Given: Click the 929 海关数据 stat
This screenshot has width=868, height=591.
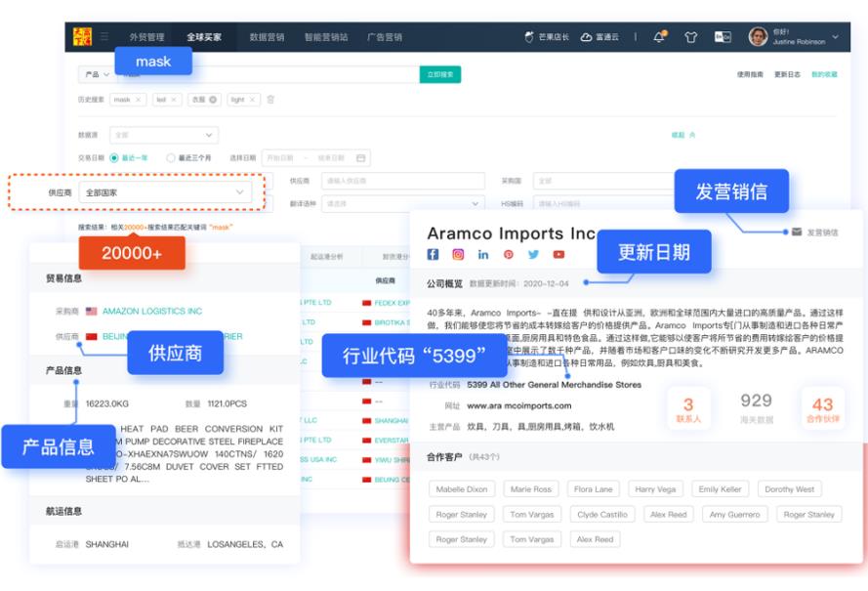Looking at the screenshot, I should [x=756, y=407].
